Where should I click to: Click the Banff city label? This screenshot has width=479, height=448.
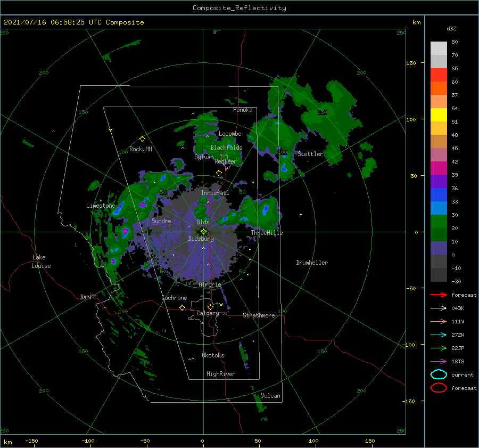click(88, 297)
